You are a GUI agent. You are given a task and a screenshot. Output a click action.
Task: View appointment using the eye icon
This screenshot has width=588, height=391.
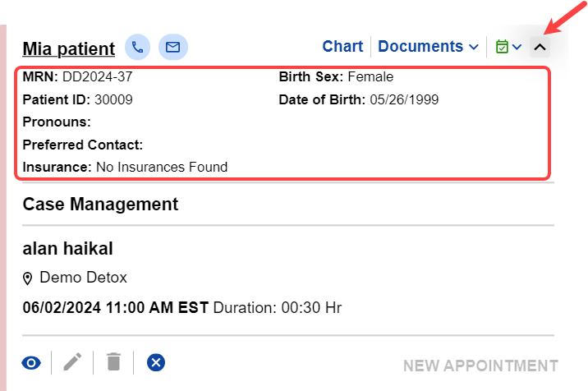tap(31, 361)
